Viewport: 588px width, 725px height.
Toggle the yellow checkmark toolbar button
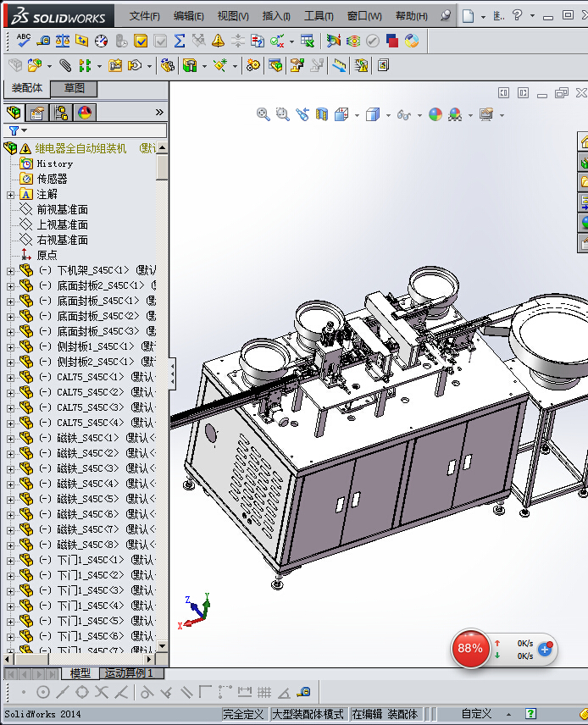pyautogui.click(x=141, y=40)
